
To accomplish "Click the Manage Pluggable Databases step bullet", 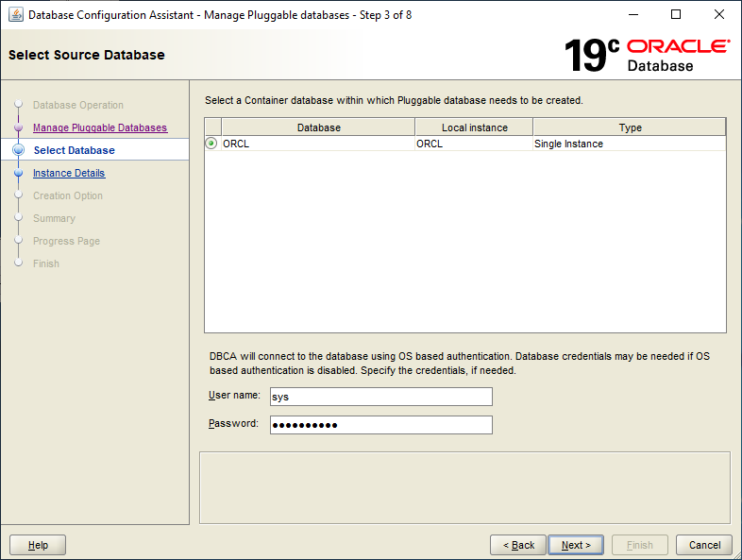I will [x=19, y=127].
